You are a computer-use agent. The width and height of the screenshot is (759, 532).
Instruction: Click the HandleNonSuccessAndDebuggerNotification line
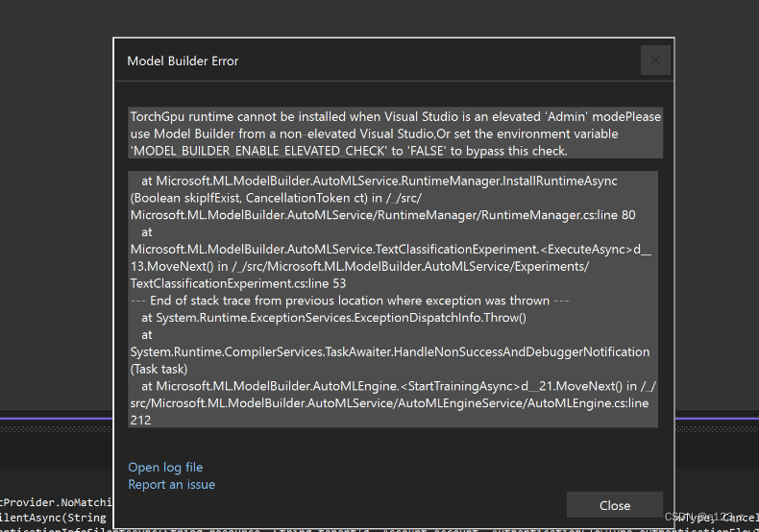390,351
